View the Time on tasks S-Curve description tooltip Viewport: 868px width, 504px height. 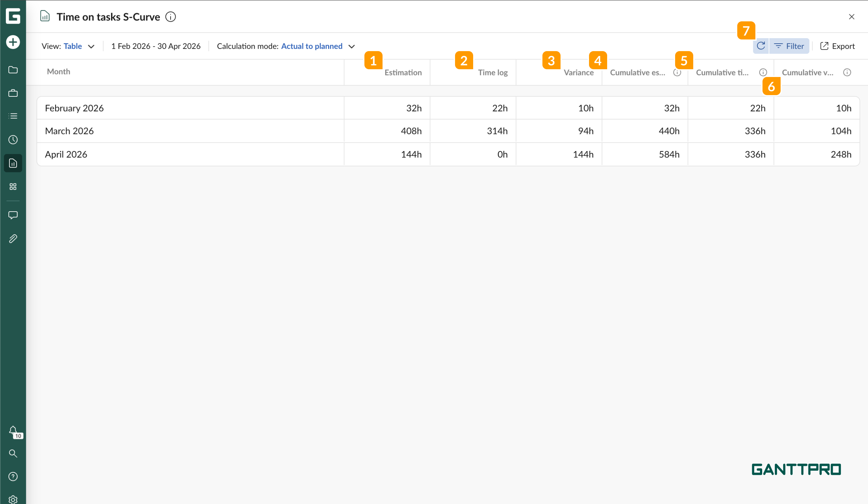(170, 16)
